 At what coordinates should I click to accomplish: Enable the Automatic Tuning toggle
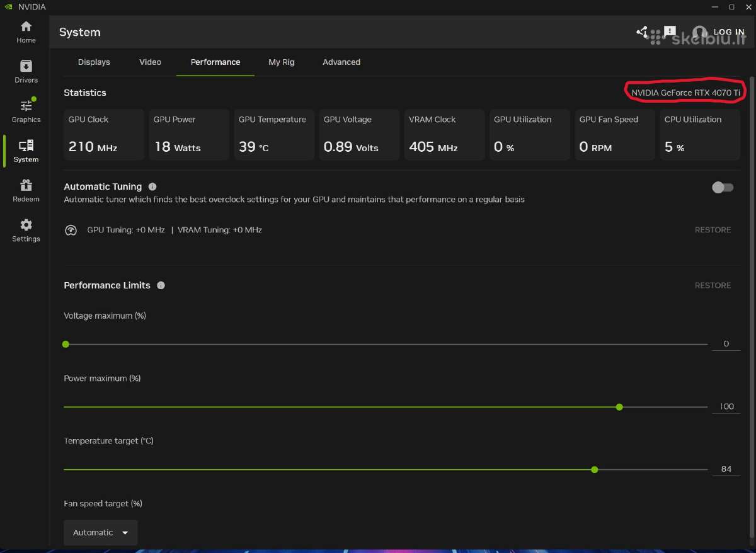tap(723, 188)
